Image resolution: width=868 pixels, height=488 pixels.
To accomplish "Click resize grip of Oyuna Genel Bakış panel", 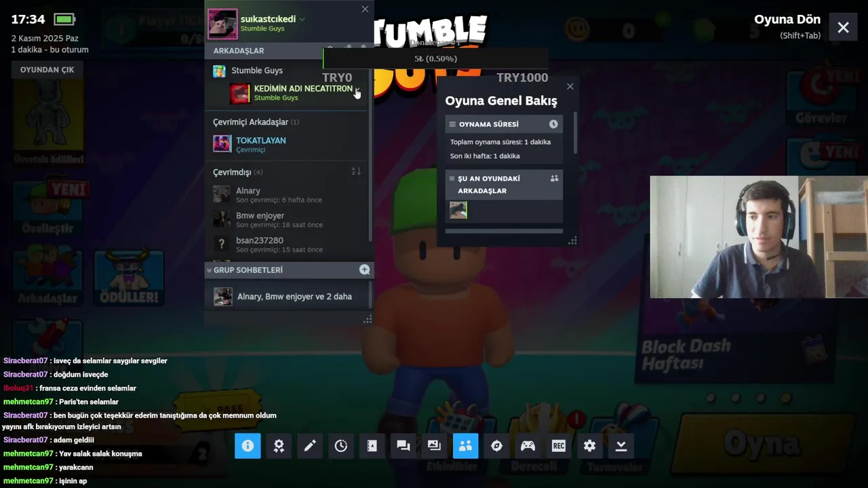I will pos(572,241).
